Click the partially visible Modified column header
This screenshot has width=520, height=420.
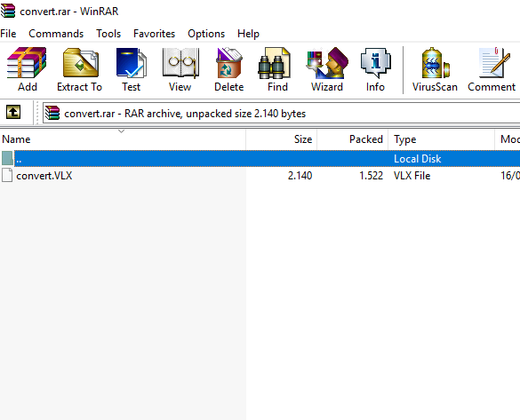point(508,139)
